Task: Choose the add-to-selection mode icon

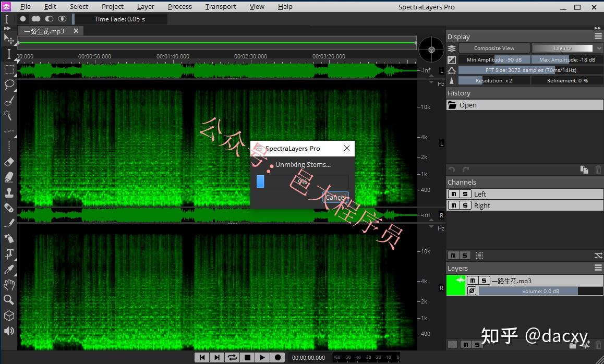Action: coord(36,19)
